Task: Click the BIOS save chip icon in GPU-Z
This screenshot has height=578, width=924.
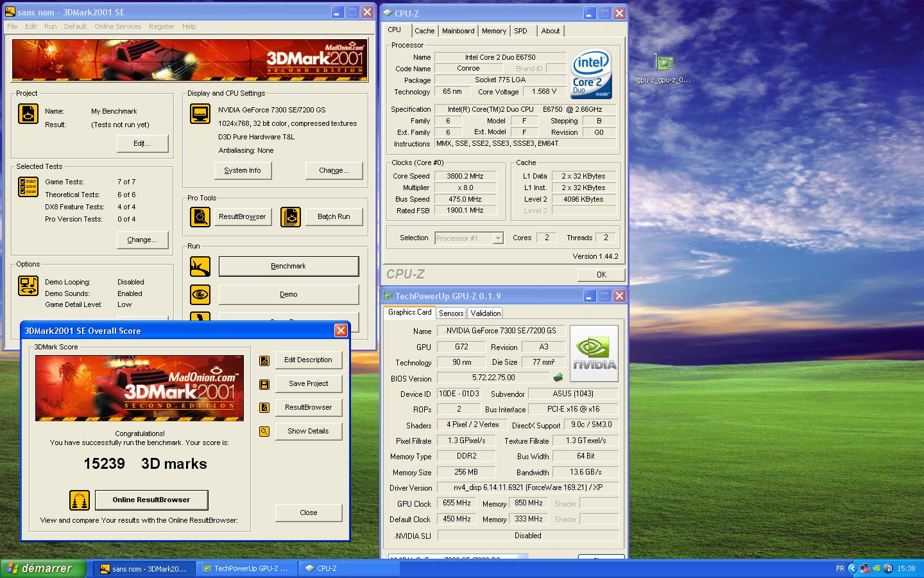Action: [x=558, y=378]
